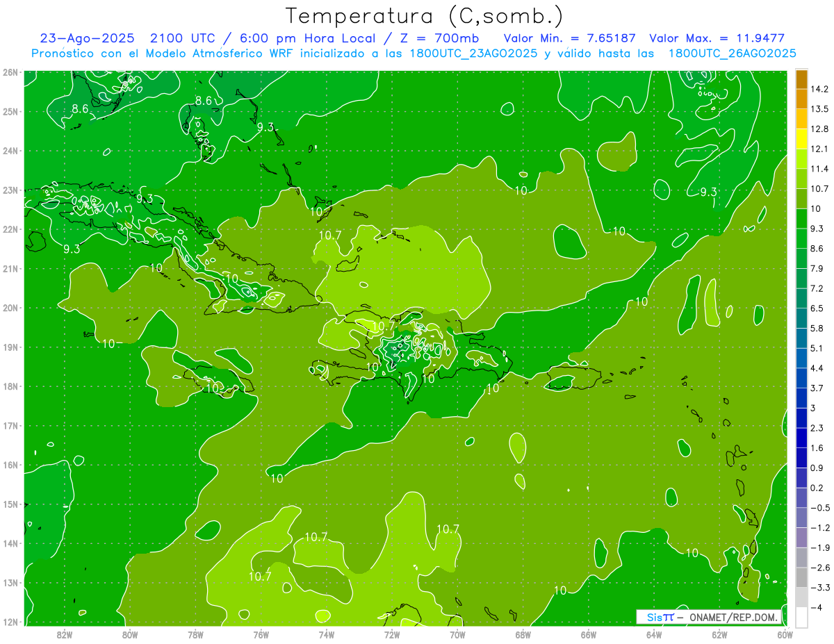Click the colorbar value '-0.5'
Image resolution: width=834 pixels, height=644 pixels.
(x=820, y=508)
